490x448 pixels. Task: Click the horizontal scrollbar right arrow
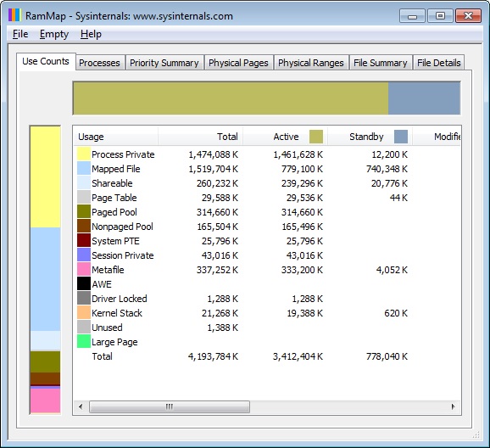454,406
